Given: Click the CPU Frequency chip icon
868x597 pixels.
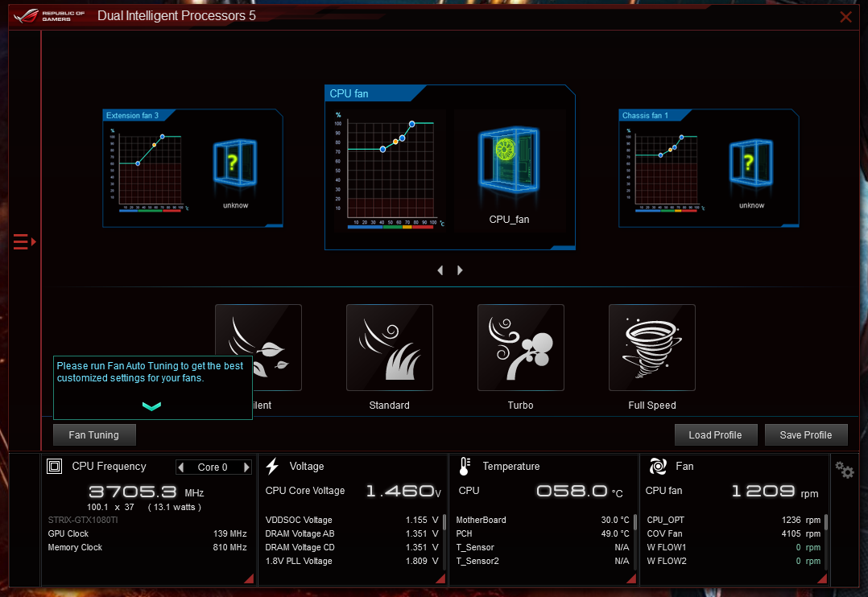Looking at the screenshot, I should click(x=54, y=467).
